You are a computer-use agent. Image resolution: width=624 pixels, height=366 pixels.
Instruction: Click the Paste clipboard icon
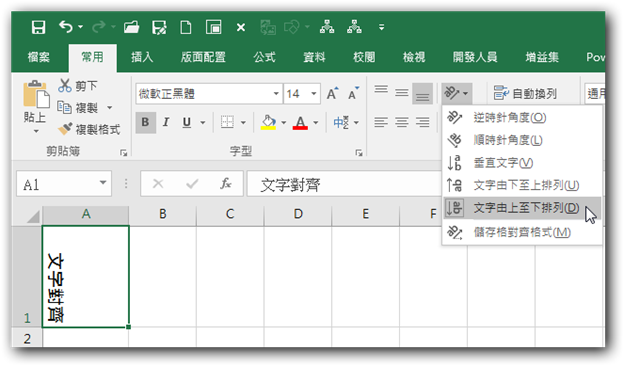coord(36,94)
